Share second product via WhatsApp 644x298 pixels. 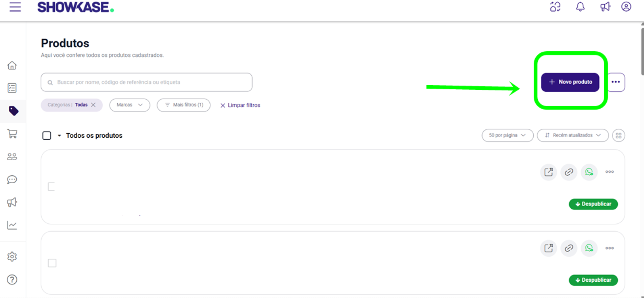pos(589,248)
